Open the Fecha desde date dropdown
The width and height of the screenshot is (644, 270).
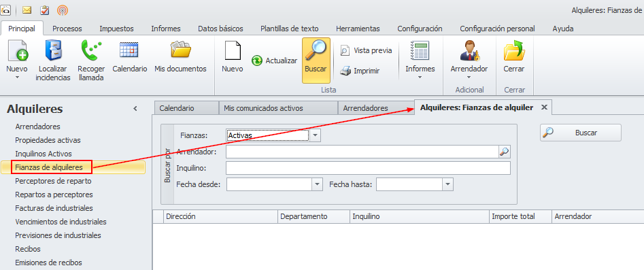[317, 184]
